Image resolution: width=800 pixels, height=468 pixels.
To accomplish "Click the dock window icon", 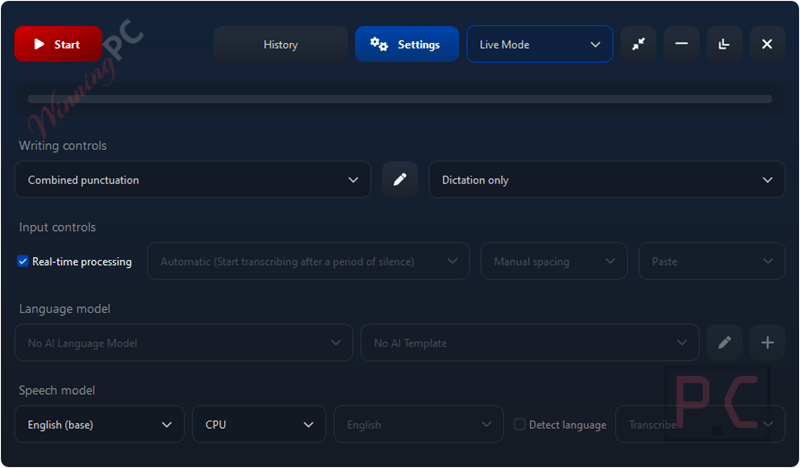I will 724,44.
